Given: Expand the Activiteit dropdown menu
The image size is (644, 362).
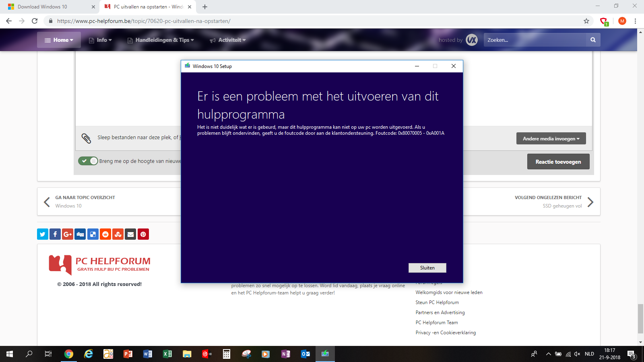Looking at the screenshot, I should (228, 40).
